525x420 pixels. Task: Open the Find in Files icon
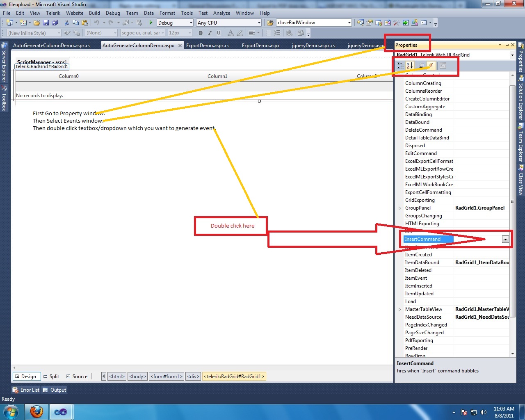point(270,23)
